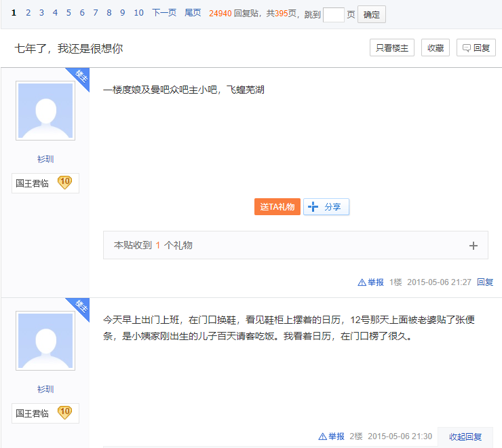Click the level 10 badge in first post
Image resolution: width=502 pixels, height=448 pixels.
click(x=64, y=183)
